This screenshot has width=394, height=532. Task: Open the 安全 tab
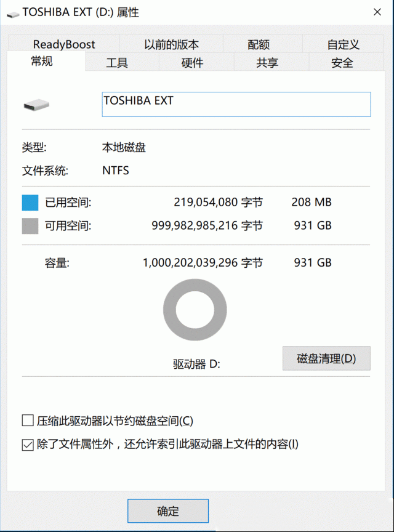pos(342,62)
